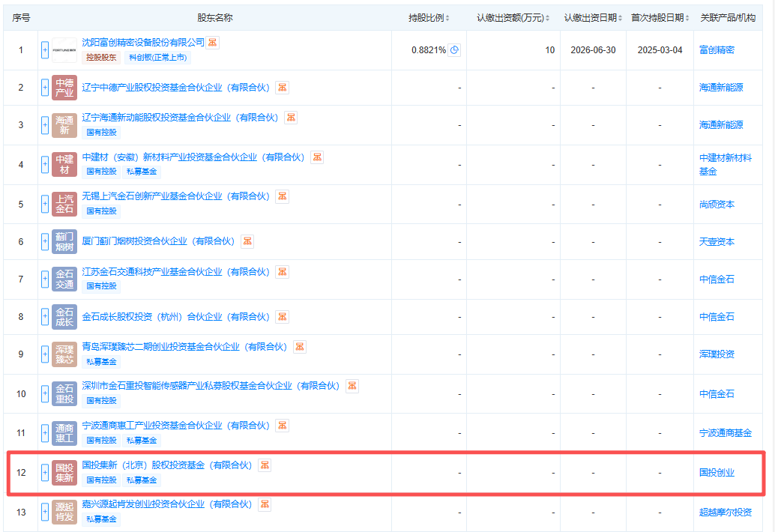Expand row 4 中建材 plus button
This screenshot has height=532, width=775.
(45, 165)
